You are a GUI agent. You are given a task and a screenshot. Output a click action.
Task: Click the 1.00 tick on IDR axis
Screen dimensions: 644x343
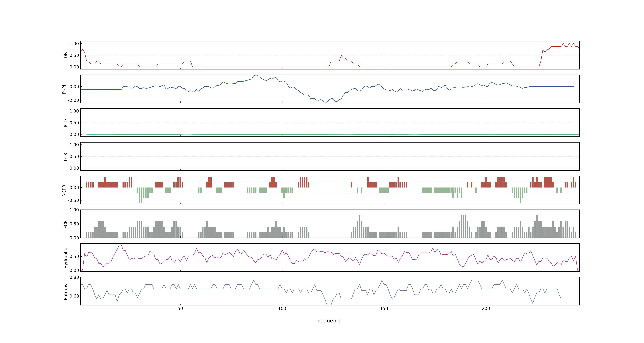[x=74, y=44]
